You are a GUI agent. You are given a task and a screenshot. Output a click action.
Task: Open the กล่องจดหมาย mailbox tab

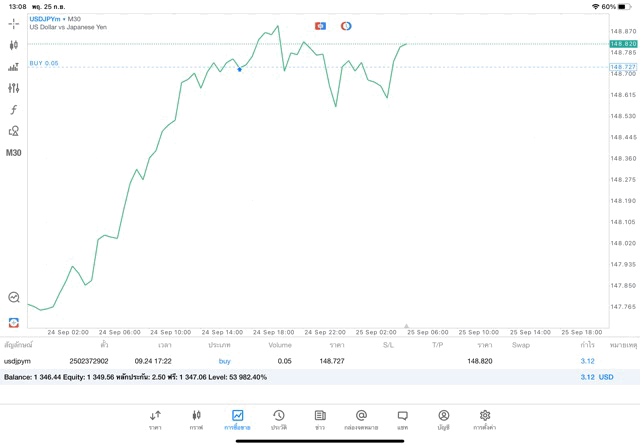click(x=361, y=419)
